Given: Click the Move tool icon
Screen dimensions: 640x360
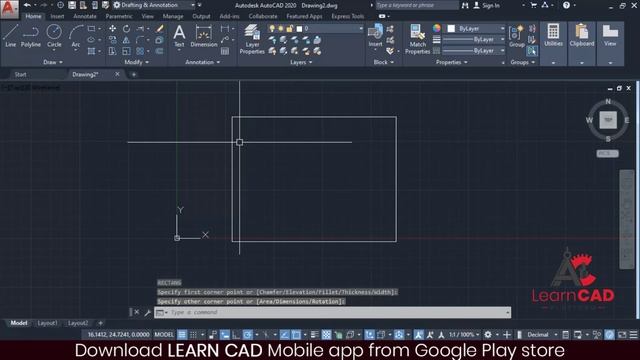Looking at the screenshot, I should coord(112,29).
